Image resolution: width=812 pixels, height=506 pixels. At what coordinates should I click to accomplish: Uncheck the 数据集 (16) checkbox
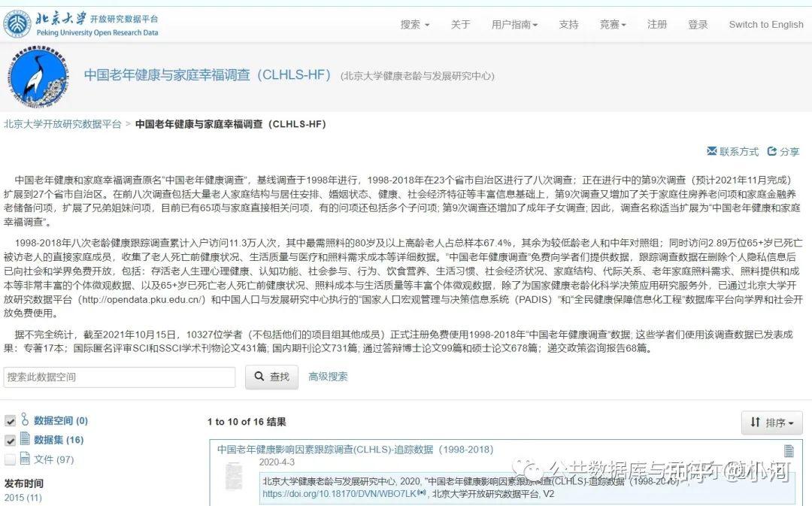point(10,441)
